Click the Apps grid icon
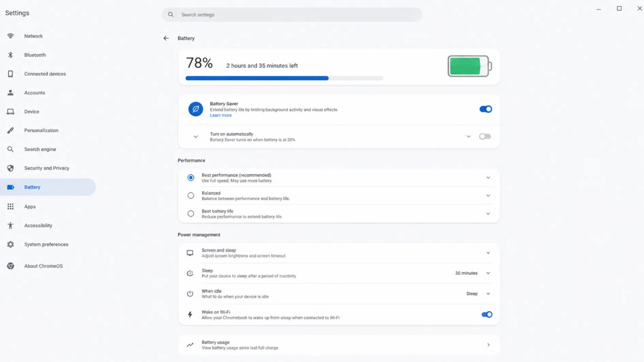Viewport: 644px width, 362px height. (11, 207)
